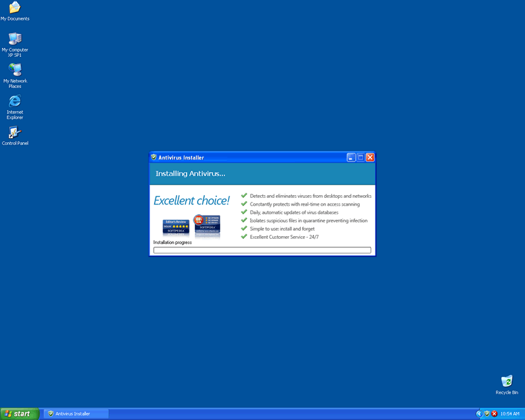Click the shield icon in installer title bar
Screen dimensions: 525x420
(154, 157)
